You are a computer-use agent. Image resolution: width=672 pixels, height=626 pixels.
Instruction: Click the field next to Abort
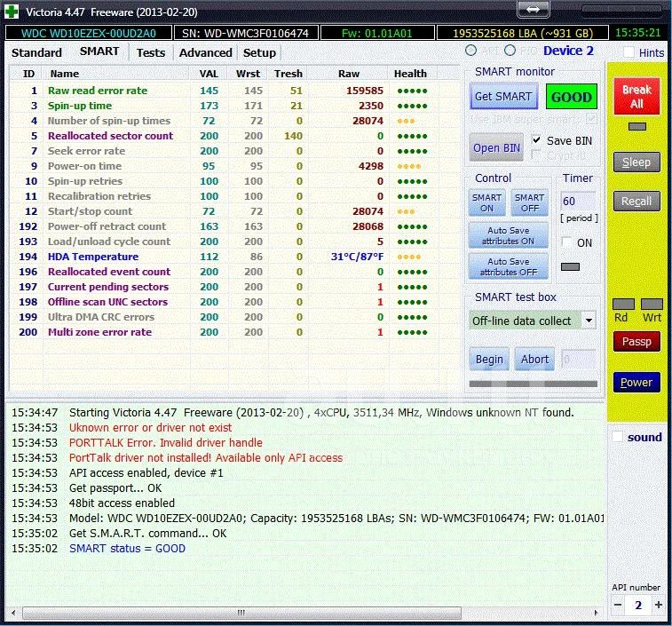[578, 360]
